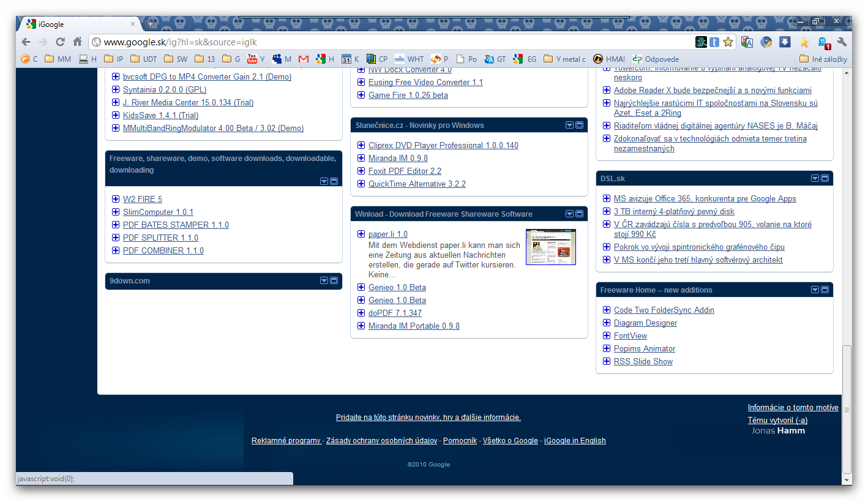Click Informácie o tomto motíve link
This screenshot has width=868, height=502.
tap(793, 408)
